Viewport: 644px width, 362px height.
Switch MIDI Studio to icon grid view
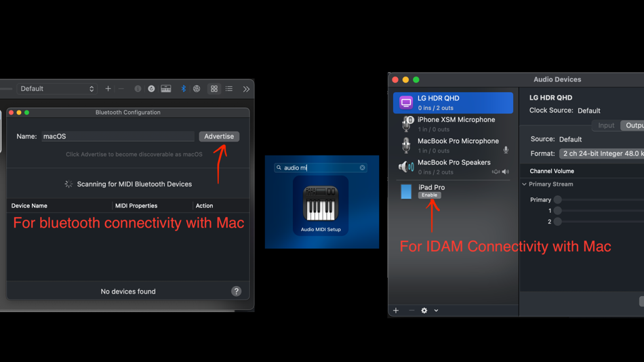214,89
